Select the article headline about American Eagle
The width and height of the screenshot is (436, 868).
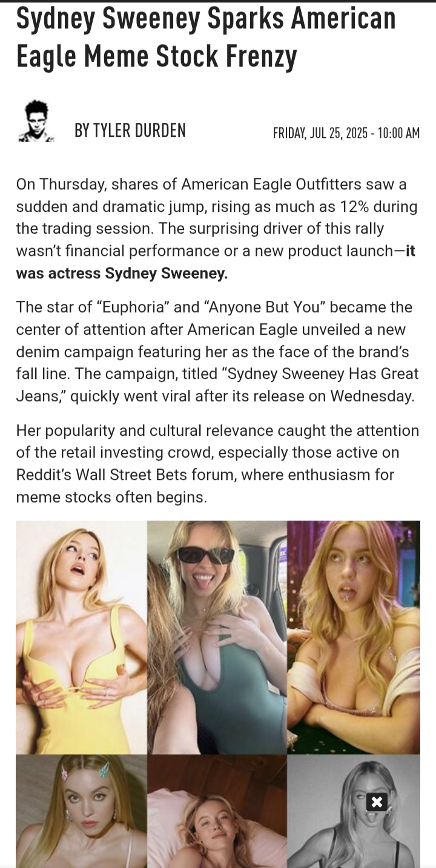[206, 37]
